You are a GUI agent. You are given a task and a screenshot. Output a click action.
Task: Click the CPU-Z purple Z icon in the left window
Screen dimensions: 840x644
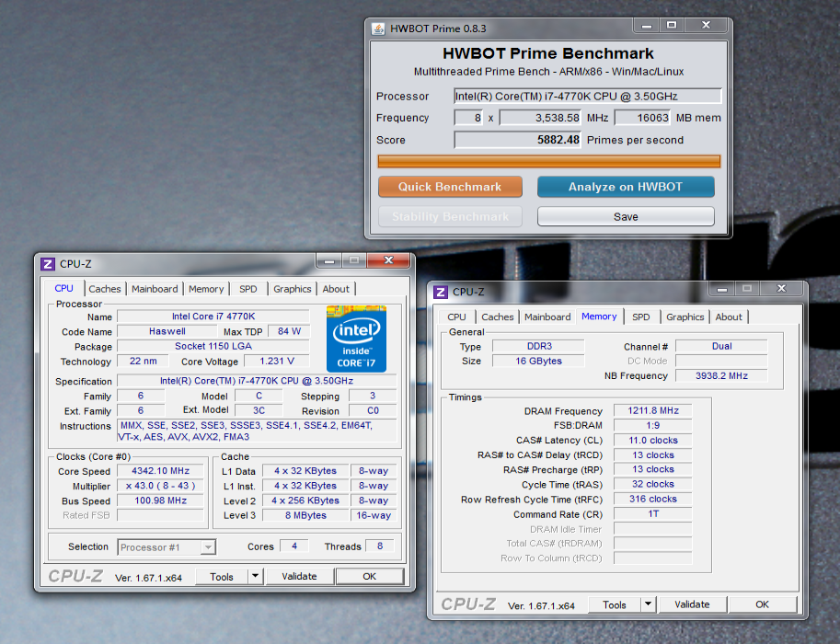pyautogui.click(x=48, y=264)
